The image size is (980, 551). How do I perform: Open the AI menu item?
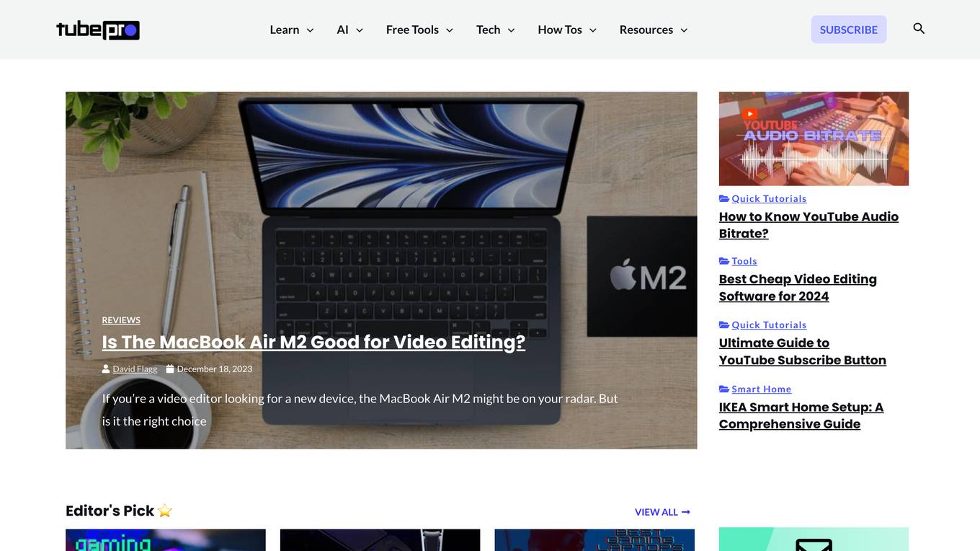[343, 30]
